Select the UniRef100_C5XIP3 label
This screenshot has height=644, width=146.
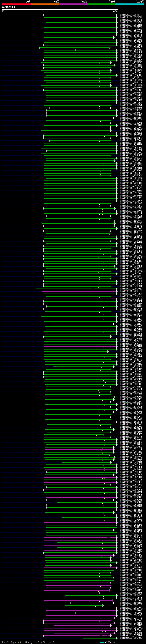click(131, 593)
